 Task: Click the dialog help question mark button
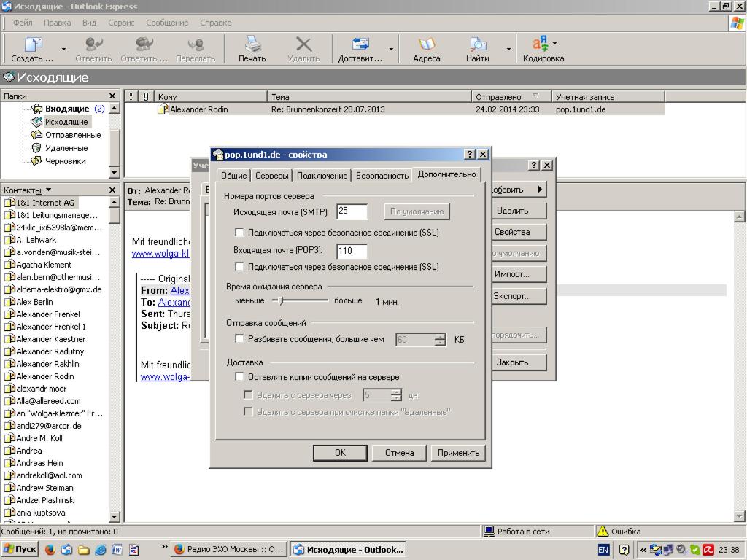coord(470,155)
